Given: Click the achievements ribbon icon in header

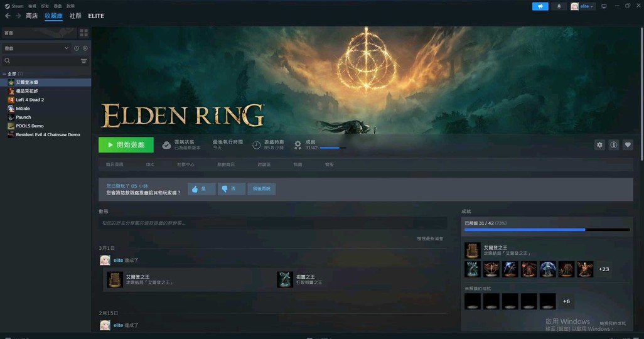Looking at the screenshot, I should click(x=298, y=145).
